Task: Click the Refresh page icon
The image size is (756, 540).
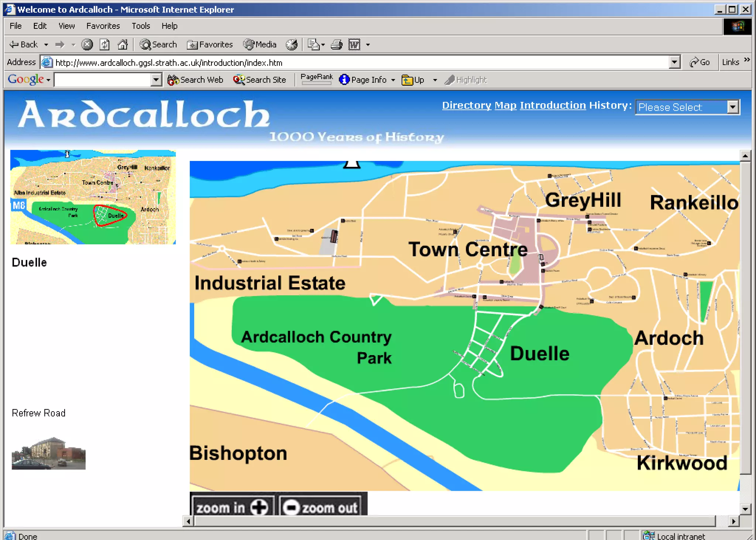Action: click(x=104, y=45)
